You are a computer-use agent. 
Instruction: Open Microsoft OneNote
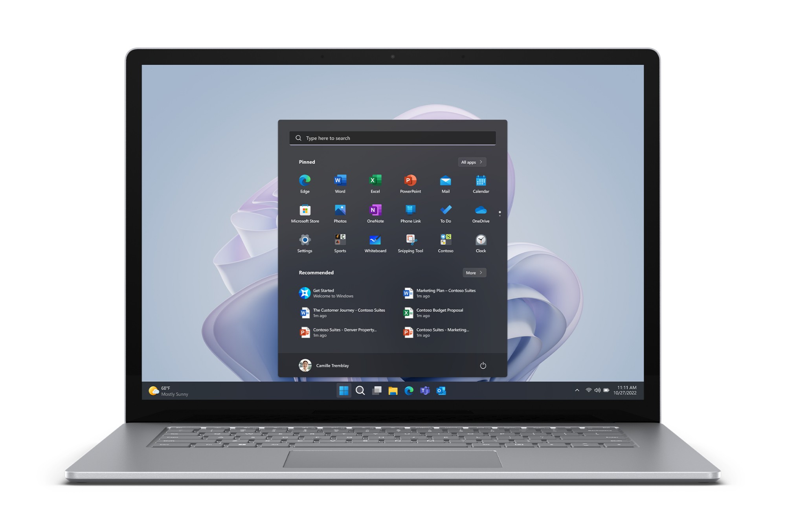375,214
